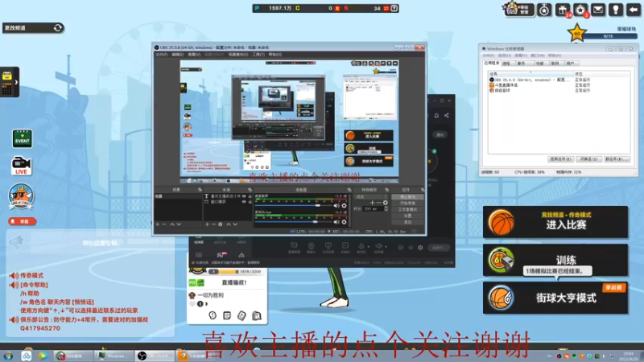Open transition properties gear in OBS
This screenshot has height=362, width=644.
386,203
